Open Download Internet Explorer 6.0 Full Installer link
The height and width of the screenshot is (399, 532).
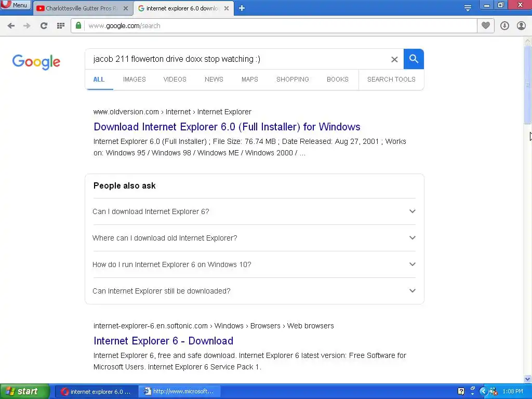point(227,127)
